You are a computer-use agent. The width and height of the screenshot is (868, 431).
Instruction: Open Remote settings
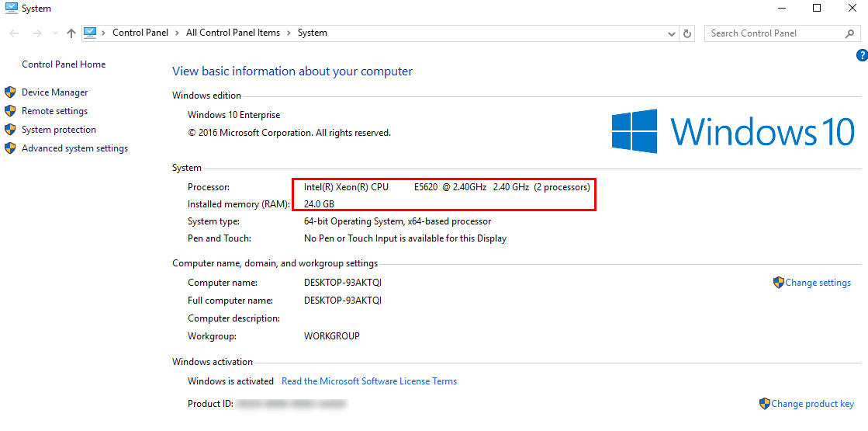[x=54, y=111]
